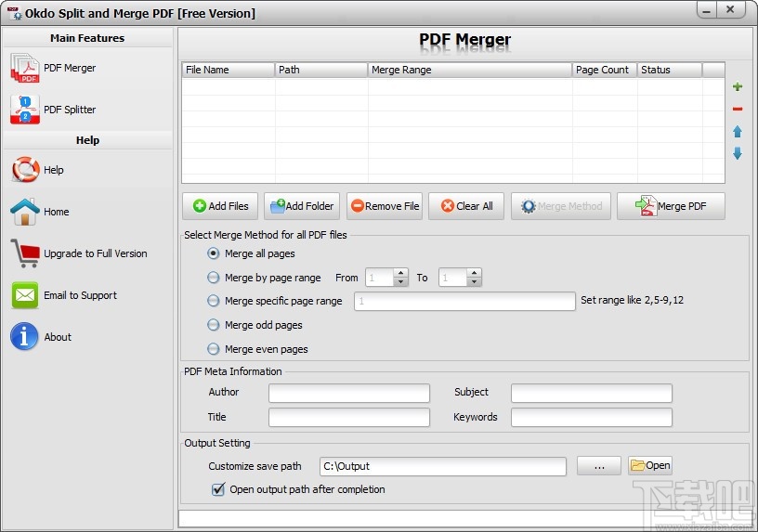Image resolution: width=758 pixels, height=532 pixels.
Task: Decrease the From page spinner value
Action: pos(400,281)
